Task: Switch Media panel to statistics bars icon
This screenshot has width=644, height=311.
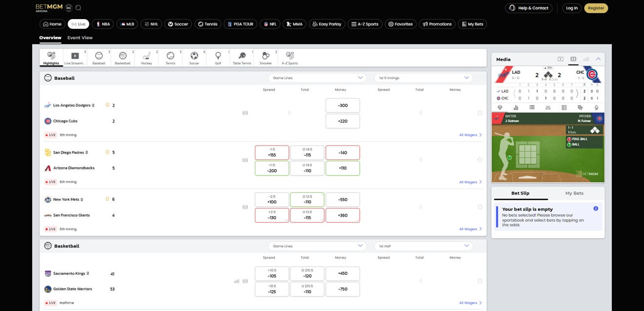Action: [x=586, y=59]
